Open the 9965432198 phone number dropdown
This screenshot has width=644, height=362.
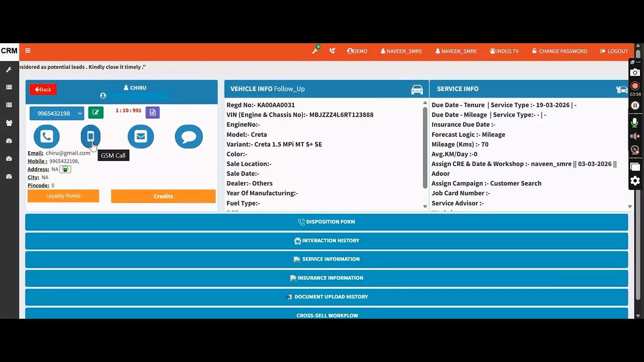tap(57, 114)
